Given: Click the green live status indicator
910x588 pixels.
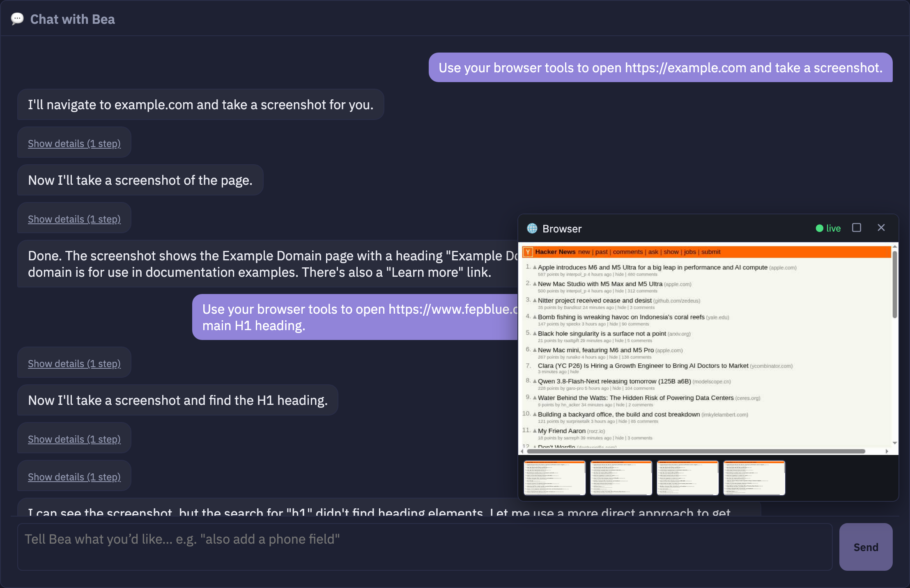Looking at the screenshot, I should 828,228.
